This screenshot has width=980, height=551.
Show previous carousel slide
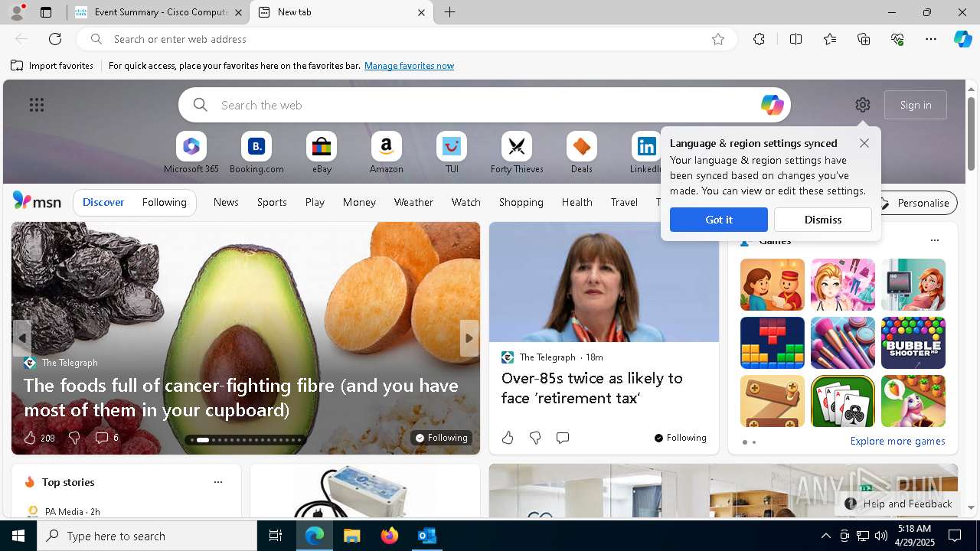point(21,337)
